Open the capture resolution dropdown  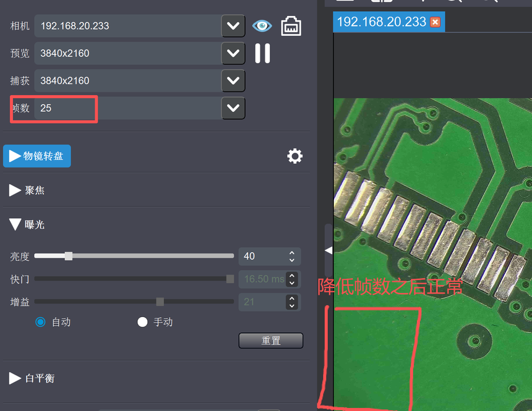pos(233,80)
